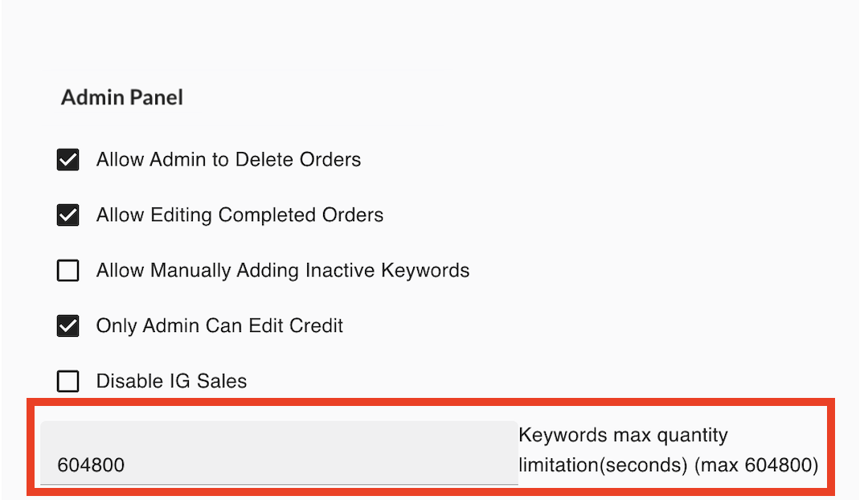Click the "Allow Admin to Delete Orders" label
The image size is (868, 500).
point(228,159)
